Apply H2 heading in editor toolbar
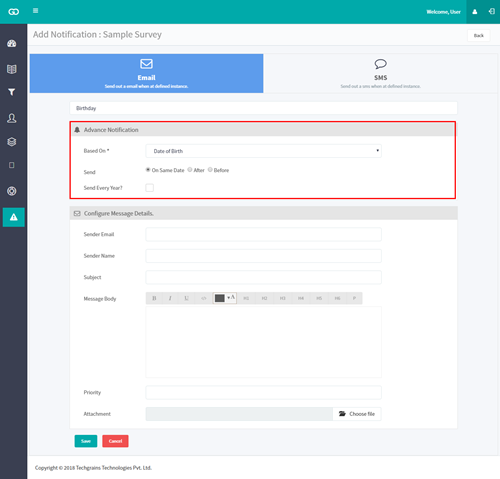 (264, 298)
